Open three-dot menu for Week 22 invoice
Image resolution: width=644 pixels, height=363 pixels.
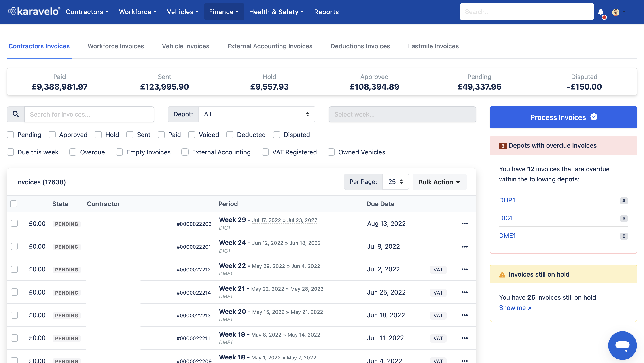pyautogui.click(x=464, y=269)
